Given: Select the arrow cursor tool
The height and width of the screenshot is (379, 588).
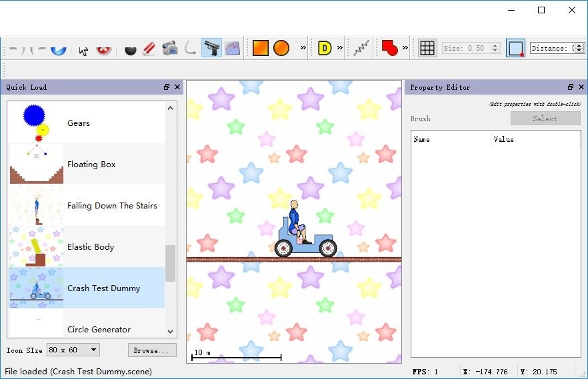Looking at the screenshot, I should 83,49.
